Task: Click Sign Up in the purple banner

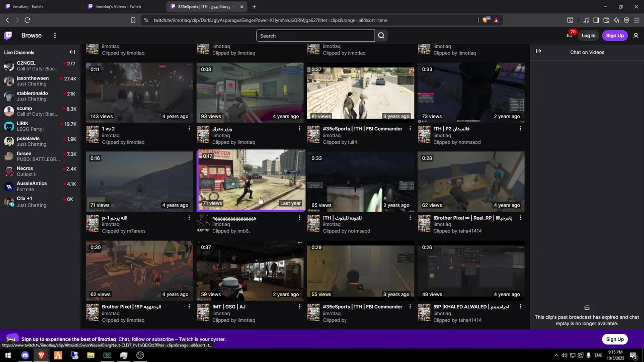Action: pyautogui.click(x=615, y=339)
